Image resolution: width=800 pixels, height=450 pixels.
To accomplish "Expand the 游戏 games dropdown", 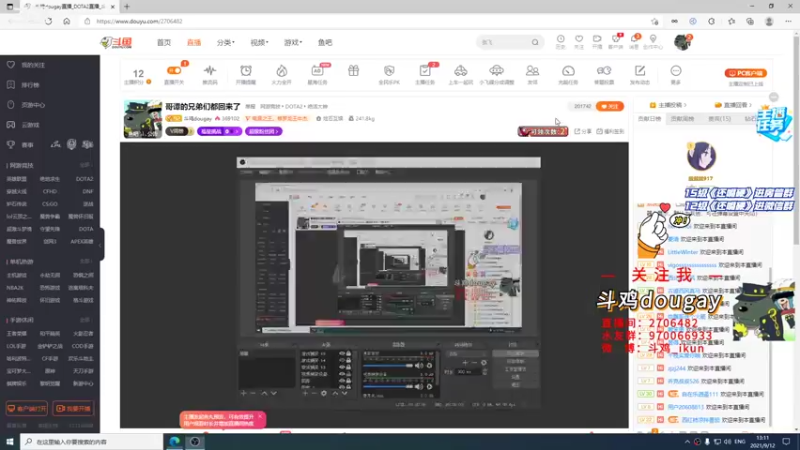I will (293, 42).
